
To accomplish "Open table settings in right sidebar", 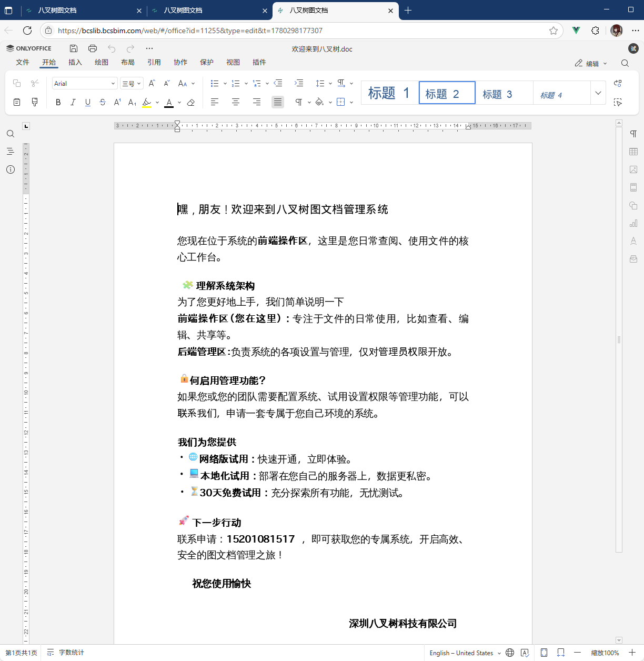I will (633, 152).
